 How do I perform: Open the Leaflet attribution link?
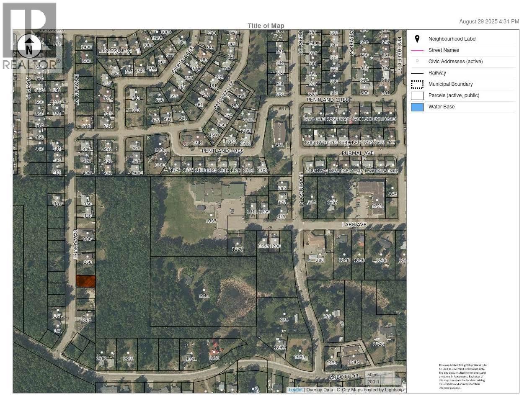coord(295,390)
